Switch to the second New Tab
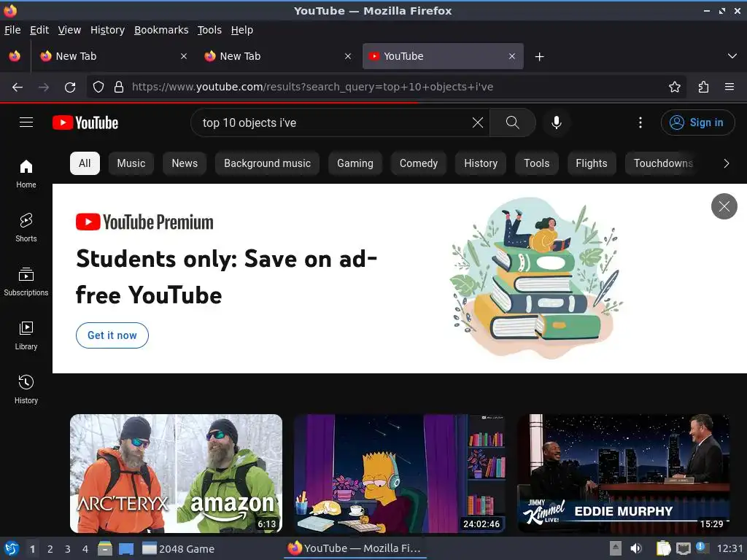The width and height of the screenshot is (747, 560). [x=277, y=56]
